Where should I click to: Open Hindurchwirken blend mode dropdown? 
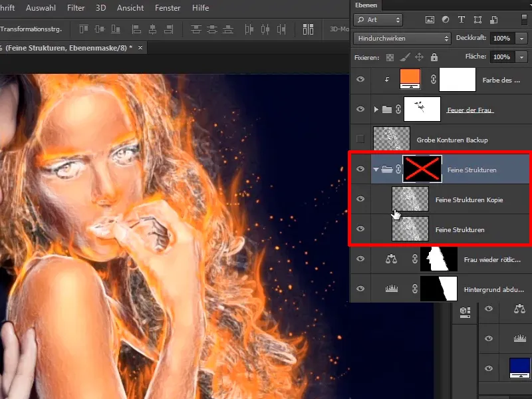pyautogui.click(x=402, y=39)
